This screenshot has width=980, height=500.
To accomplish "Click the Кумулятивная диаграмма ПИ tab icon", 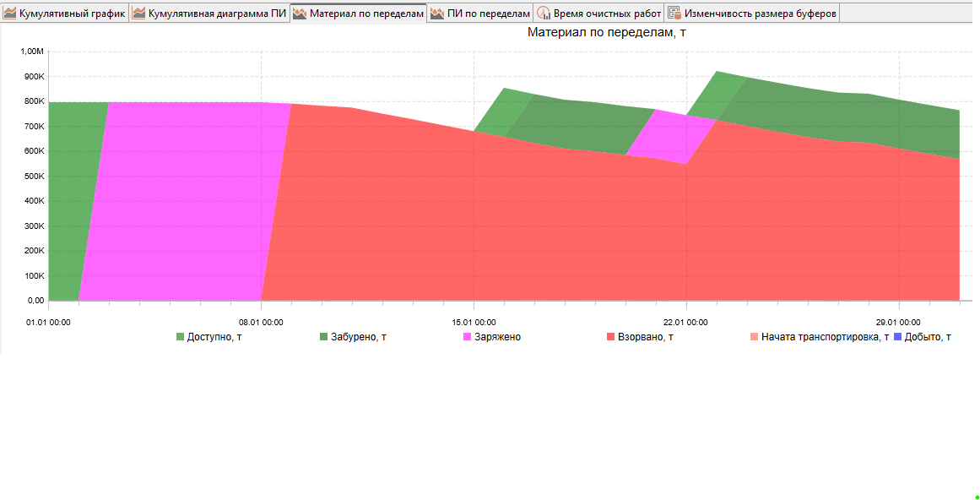I will tap(138, 13).
